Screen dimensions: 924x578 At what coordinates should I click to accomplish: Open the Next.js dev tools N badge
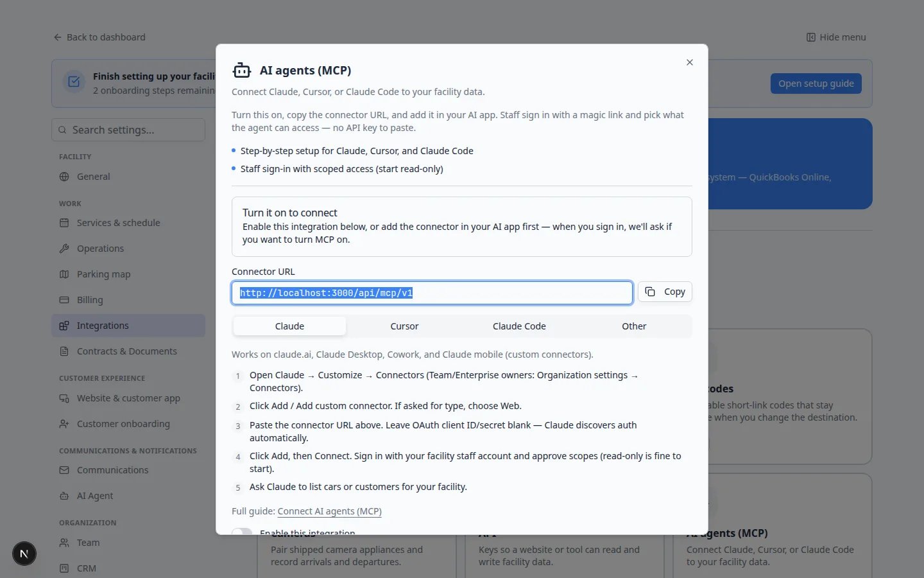pyautogui.click(x=24, y=554)
